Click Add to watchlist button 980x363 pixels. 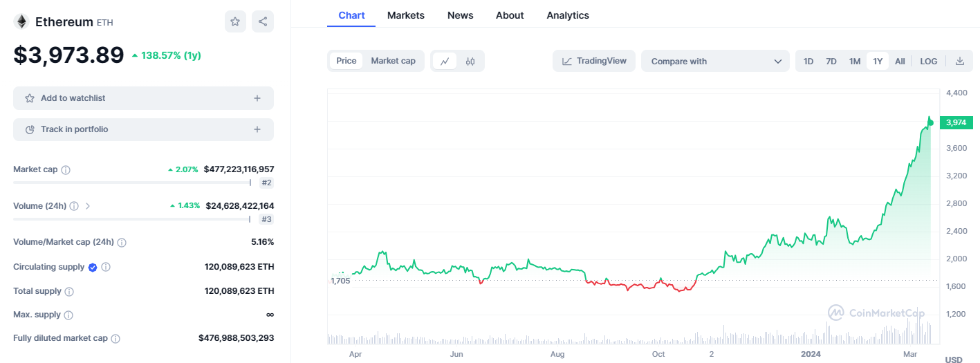coord(143,98)
